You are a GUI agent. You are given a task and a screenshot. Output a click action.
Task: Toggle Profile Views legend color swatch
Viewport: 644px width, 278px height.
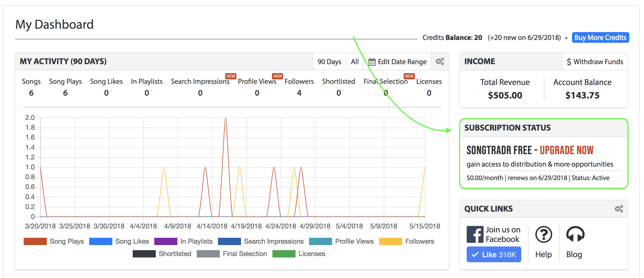coord(321,241)
